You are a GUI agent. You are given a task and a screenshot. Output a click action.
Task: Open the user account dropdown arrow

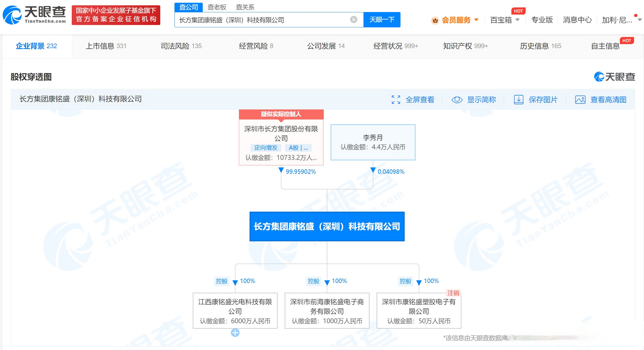pyautogui.click(x=640, y=20)
